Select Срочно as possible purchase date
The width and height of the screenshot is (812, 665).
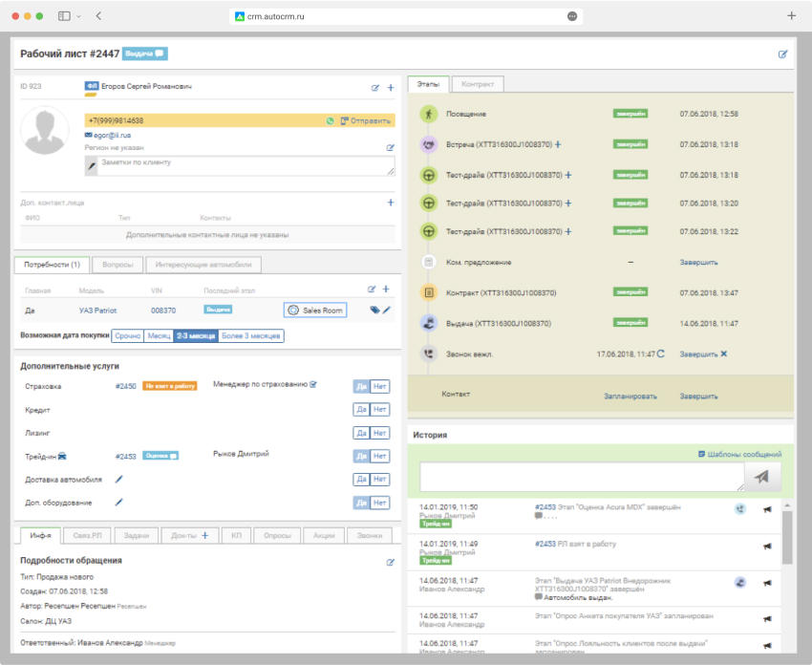coord(127,336)
